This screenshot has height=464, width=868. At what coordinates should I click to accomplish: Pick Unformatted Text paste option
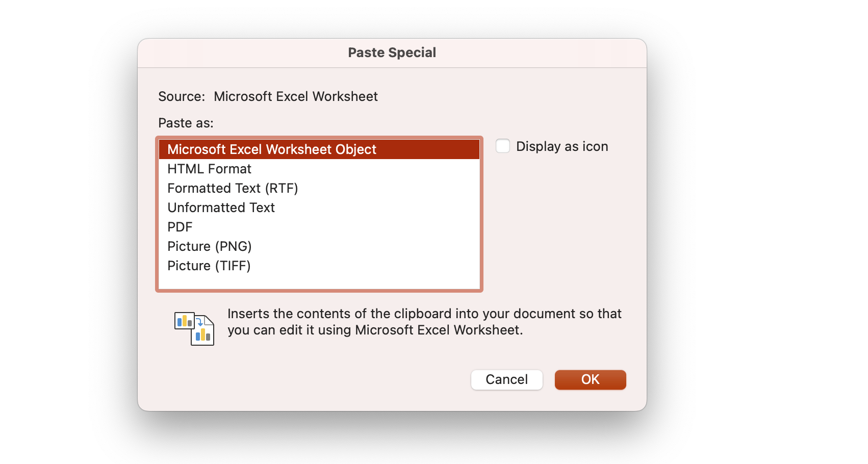pos(319,208)
